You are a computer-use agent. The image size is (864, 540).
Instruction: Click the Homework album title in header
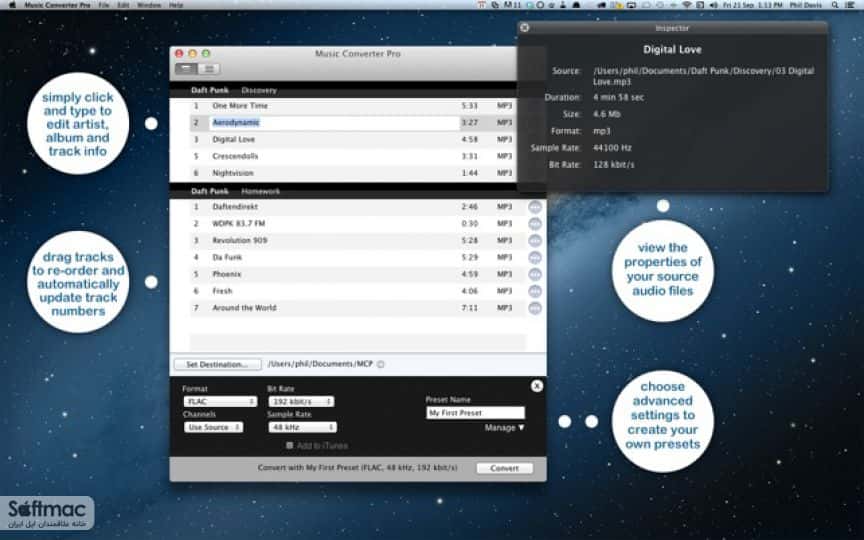point(261,191)
